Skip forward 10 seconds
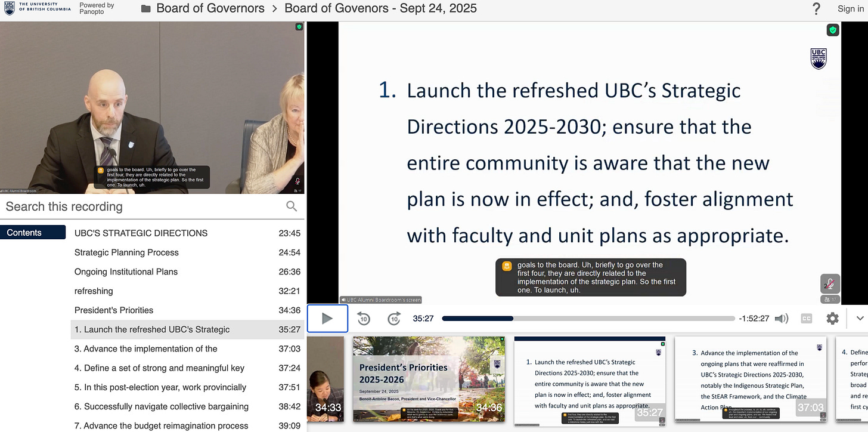 click(394, 319)
